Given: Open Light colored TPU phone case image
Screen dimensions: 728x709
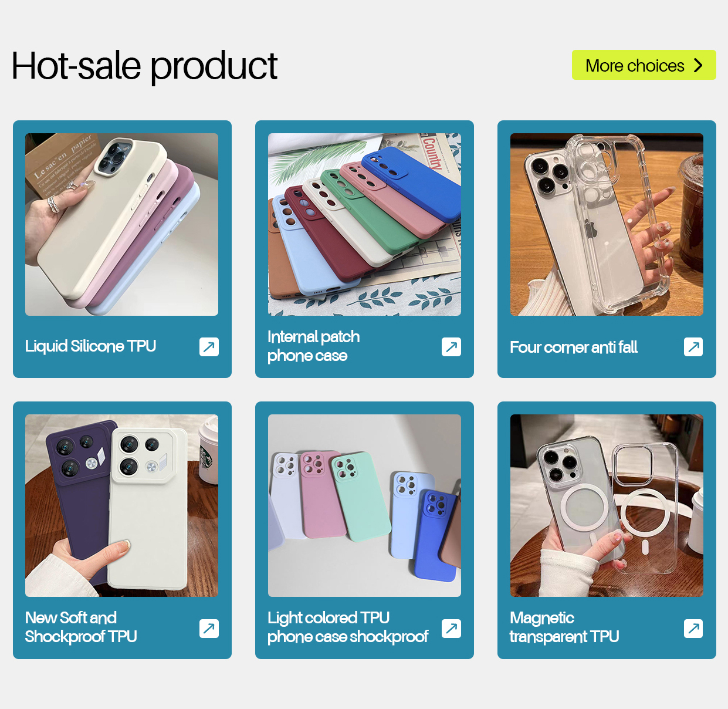Looking at the screenshot, I should (364, 505).
